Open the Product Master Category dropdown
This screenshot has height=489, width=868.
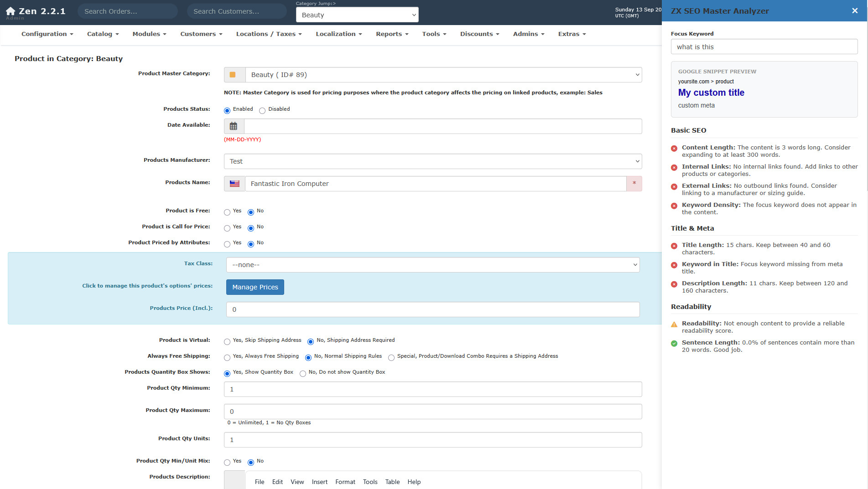tap(443, 75)
